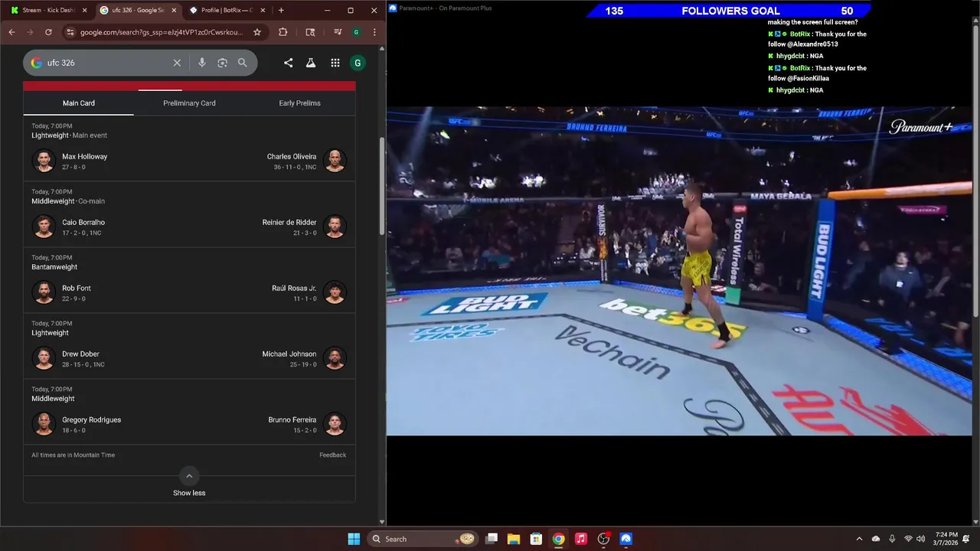Share the search results
Image resolution: width=980 pixels, height=551 pixels.
[x=288, y=63]
